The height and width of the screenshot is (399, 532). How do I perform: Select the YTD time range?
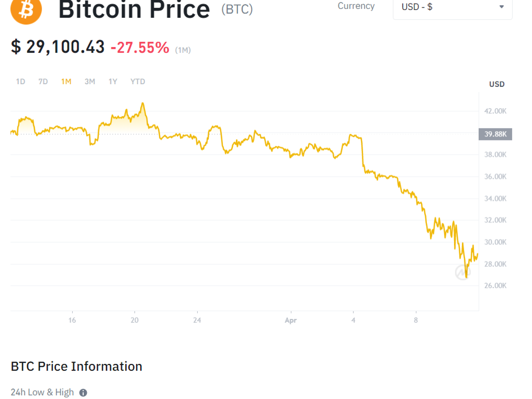(x=137, y=82)
